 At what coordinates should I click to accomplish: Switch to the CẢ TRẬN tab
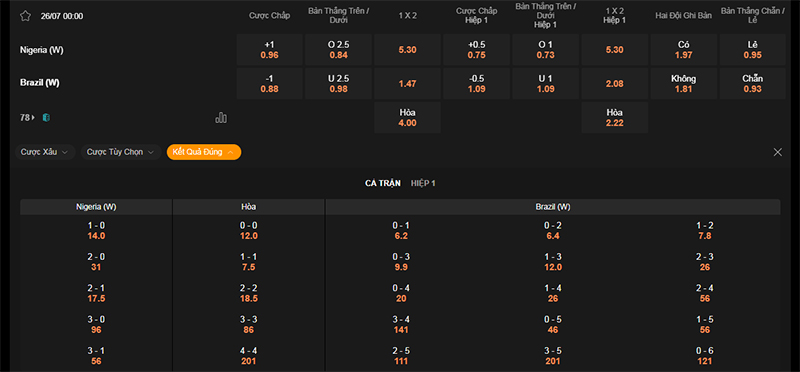coord(383,183)
